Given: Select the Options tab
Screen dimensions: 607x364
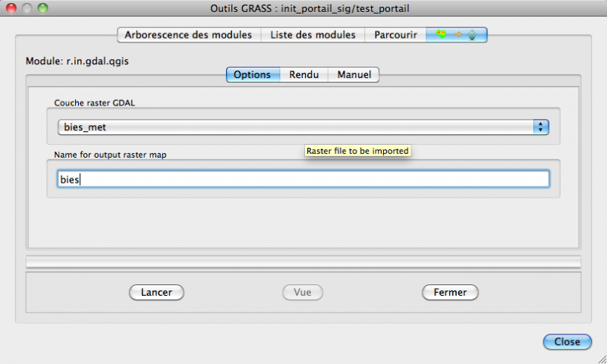Looking at the screenshot, I should [253, 75].
